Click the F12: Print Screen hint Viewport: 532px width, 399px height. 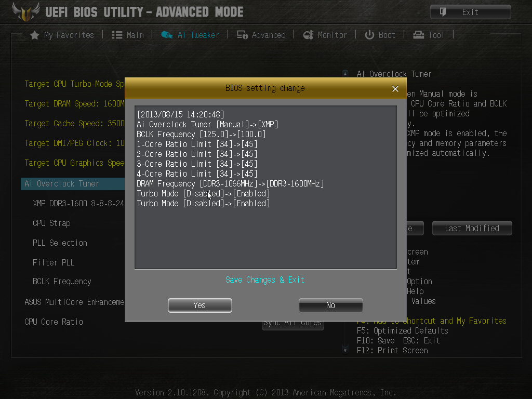pos(392,351)
